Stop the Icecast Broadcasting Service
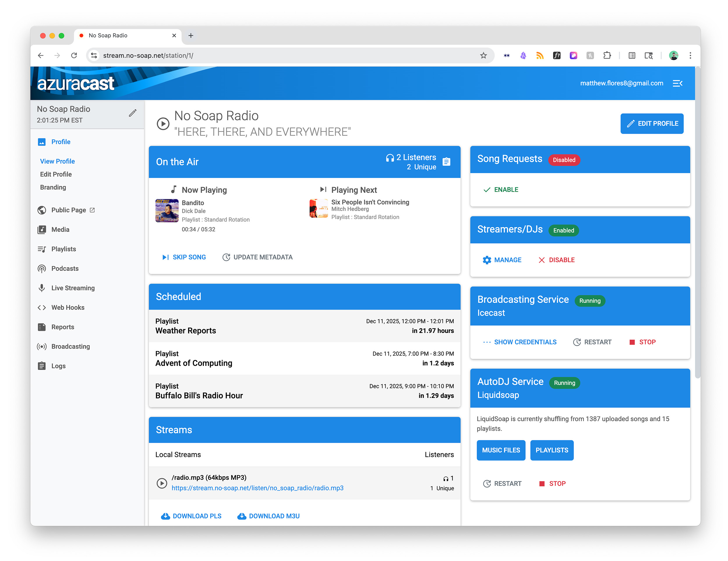The image size is (728, 561). point(642,342)
